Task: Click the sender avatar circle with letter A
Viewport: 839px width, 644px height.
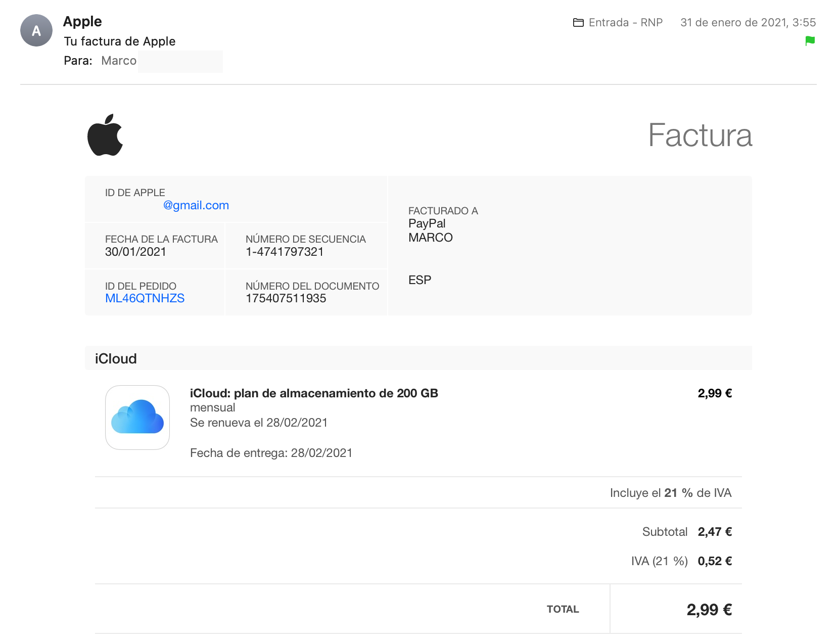Action: tap(36, 31)
